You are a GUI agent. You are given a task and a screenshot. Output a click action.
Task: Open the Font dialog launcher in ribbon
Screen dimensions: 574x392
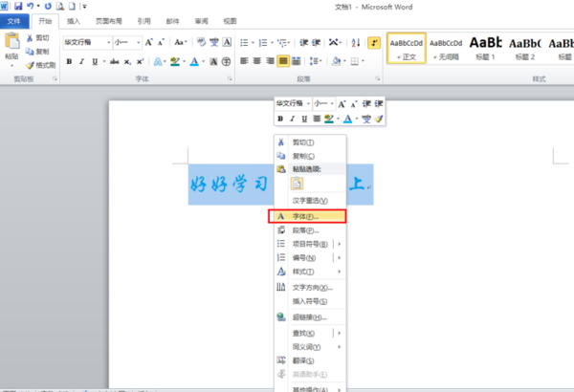(230, 78)
